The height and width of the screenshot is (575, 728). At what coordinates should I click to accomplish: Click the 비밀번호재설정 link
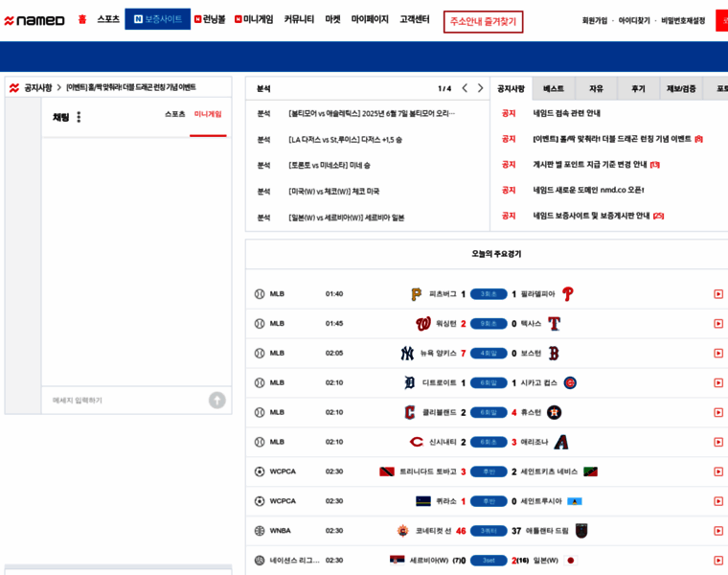(683, 21)
